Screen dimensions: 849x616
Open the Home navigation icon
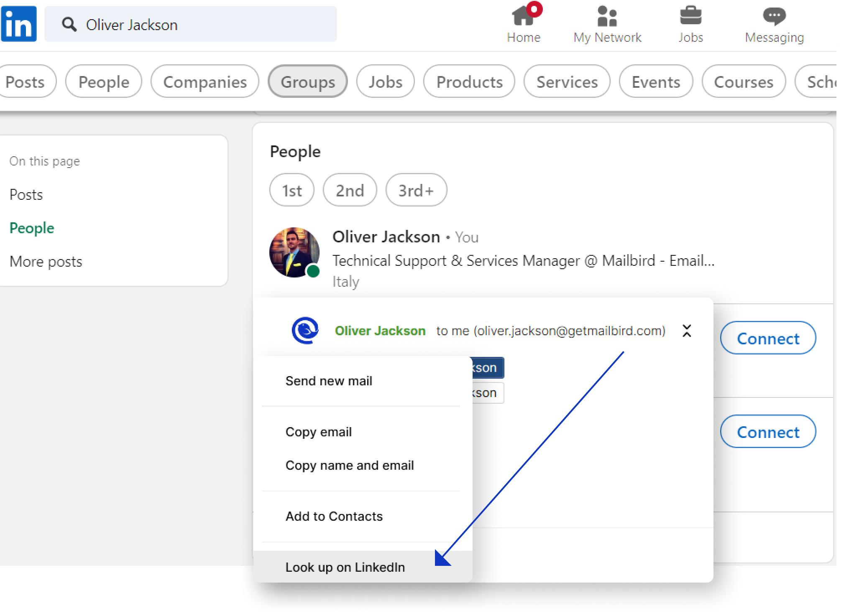tap(524, 24)
